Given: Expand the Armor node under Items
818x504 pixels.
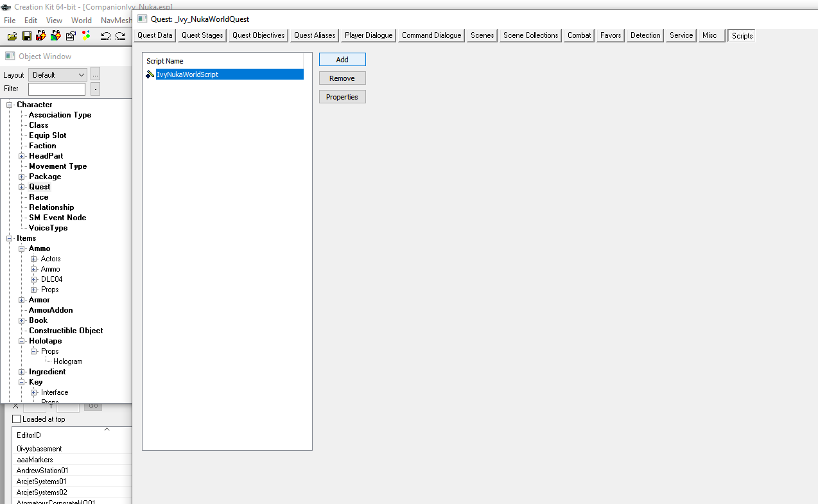Looking at the screenshot, I should click(x=21, y=300).
